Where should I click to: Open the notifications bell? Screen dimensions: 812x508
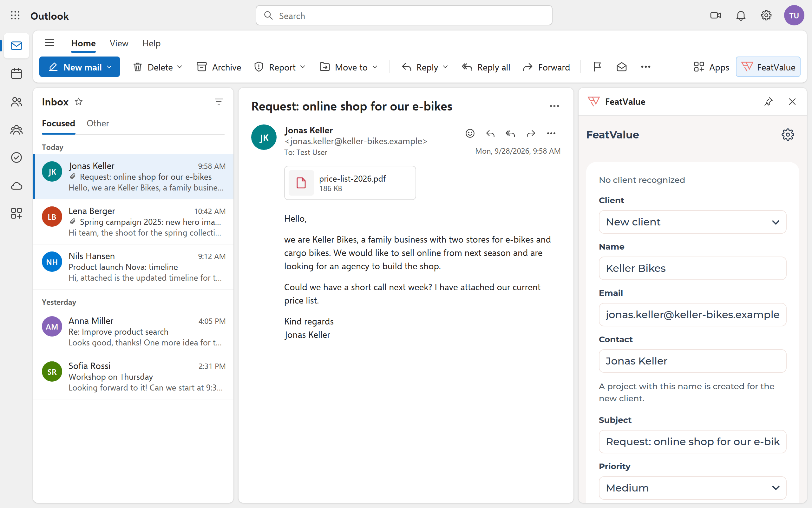coord(741,16)
